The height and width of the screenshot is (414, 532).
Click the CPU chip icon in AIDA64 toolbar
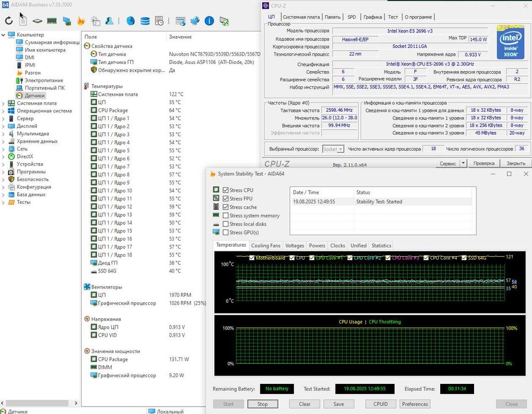click(x=37, y=21)
